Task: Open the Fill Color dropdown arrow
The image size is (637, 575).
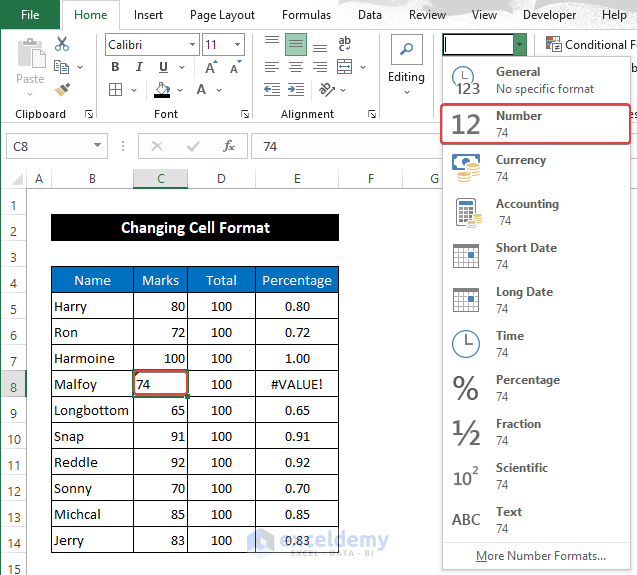Action: pyautogui.click(x=180, y=90)
